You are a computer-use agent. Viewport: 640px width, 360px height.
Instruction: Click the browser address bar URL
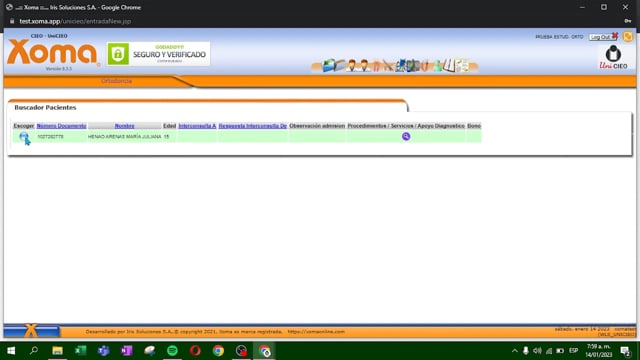point(75,21)
